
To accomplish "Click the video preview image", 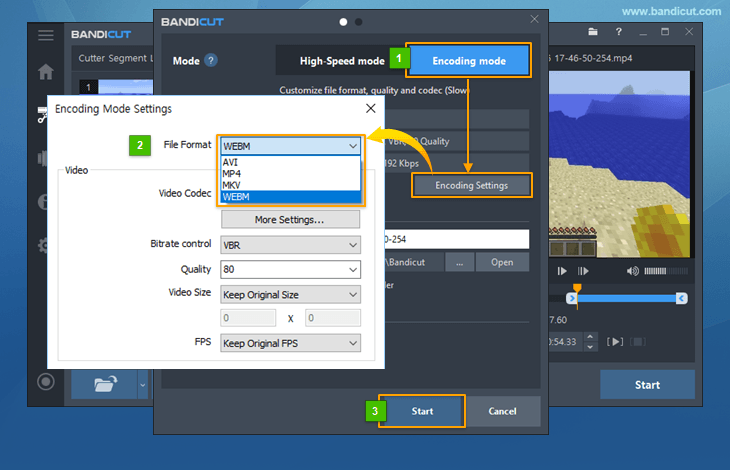I will point(619,164).
